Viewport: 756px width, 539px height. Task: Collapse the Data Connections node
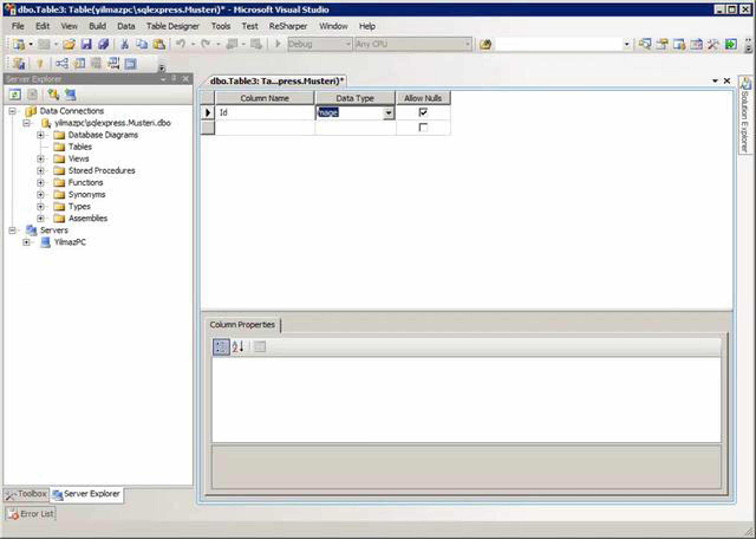[13, 111]
